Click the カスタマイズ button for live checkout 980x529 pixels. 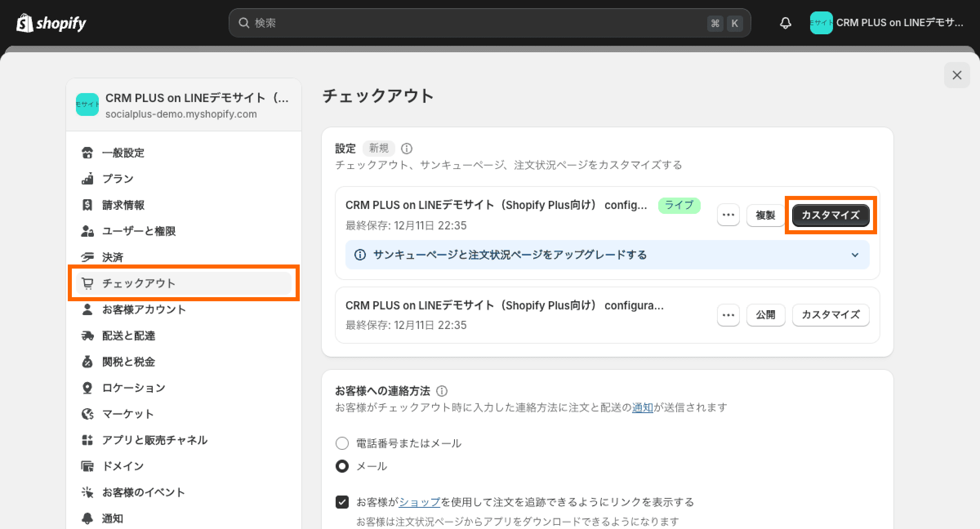click(830, 215)
